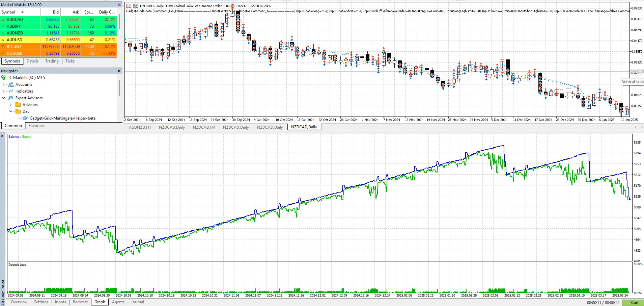The height and width of the screenshot is (306, 644).
Task: Switch to Market Watch Trading tab
Action: coord(52,61)
